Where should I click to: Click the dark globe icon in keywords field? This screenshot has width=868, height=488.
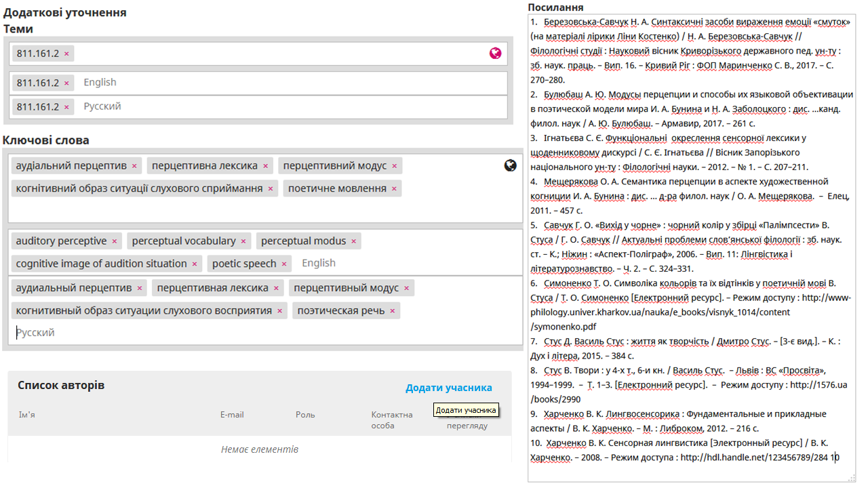click(511, 165)
